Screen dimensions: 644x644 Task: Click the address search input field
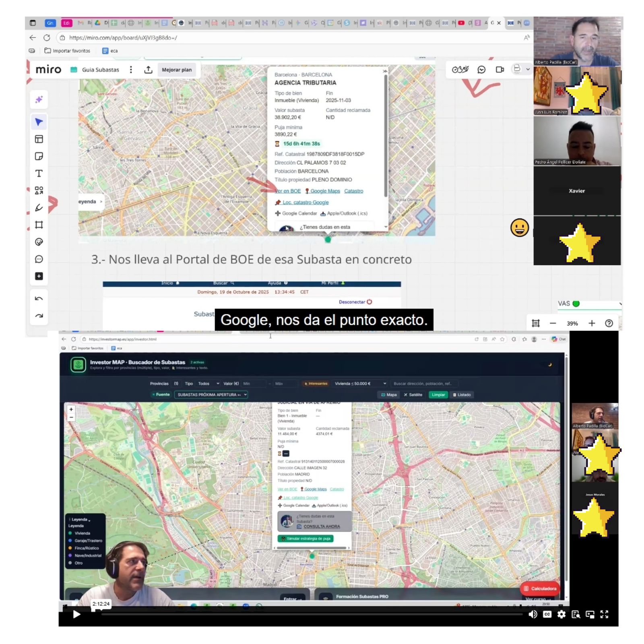[x=423, y=384]
